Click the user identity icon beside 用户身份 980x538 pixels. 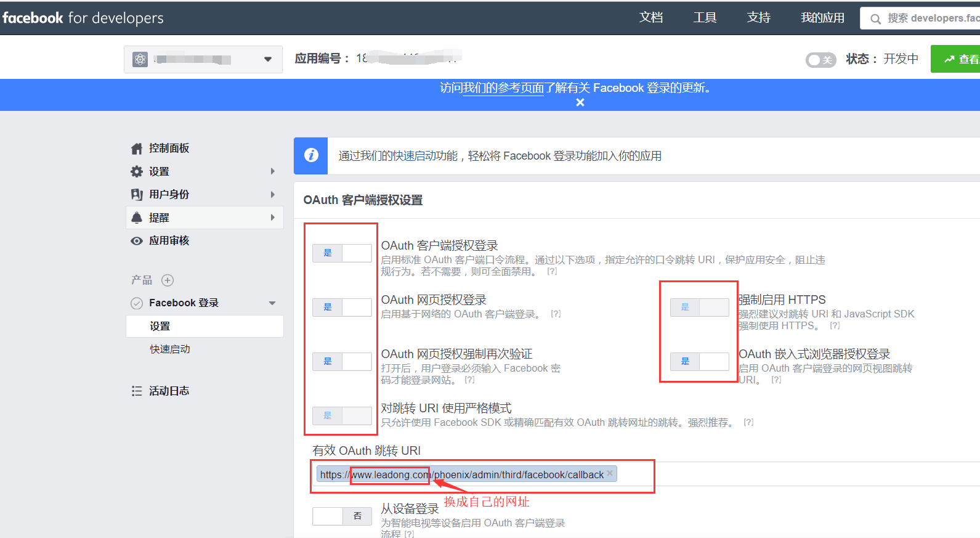coord(137,195)
